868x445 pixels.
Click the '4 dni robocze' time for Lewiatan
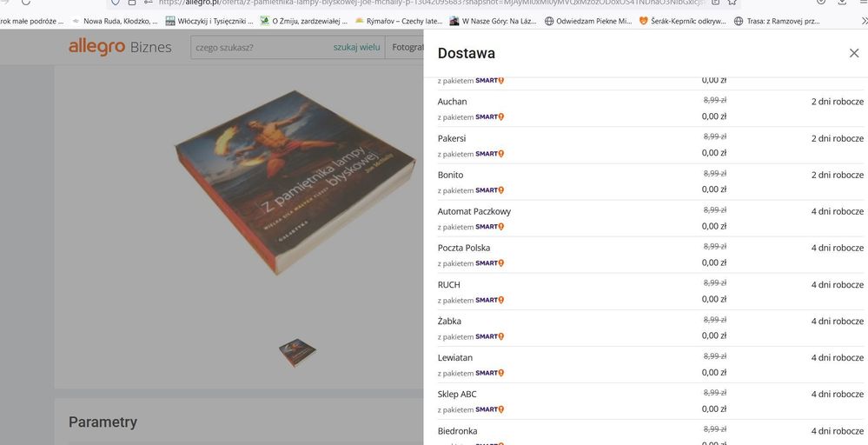tap(837, 357)
